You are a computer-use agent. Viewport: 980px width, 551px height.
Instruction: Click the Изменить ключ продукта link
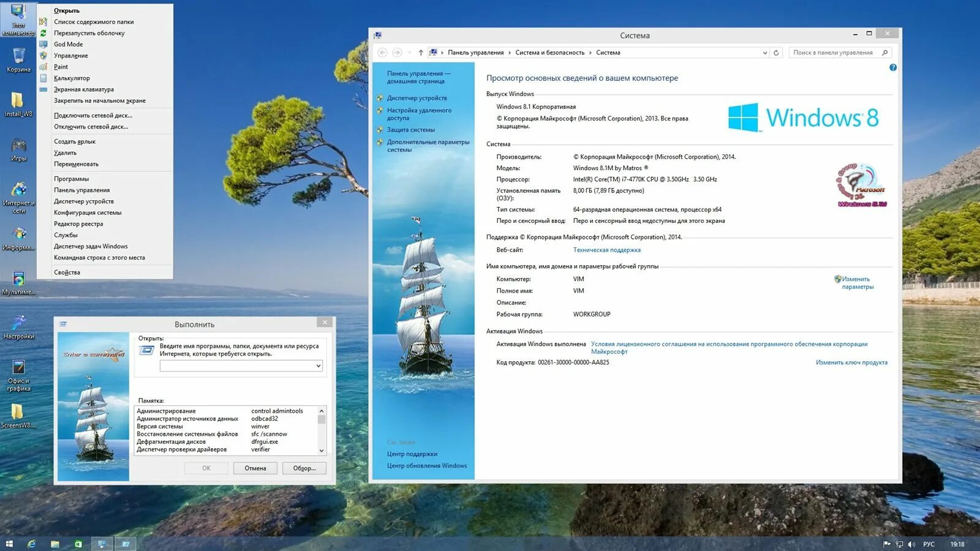851,362
